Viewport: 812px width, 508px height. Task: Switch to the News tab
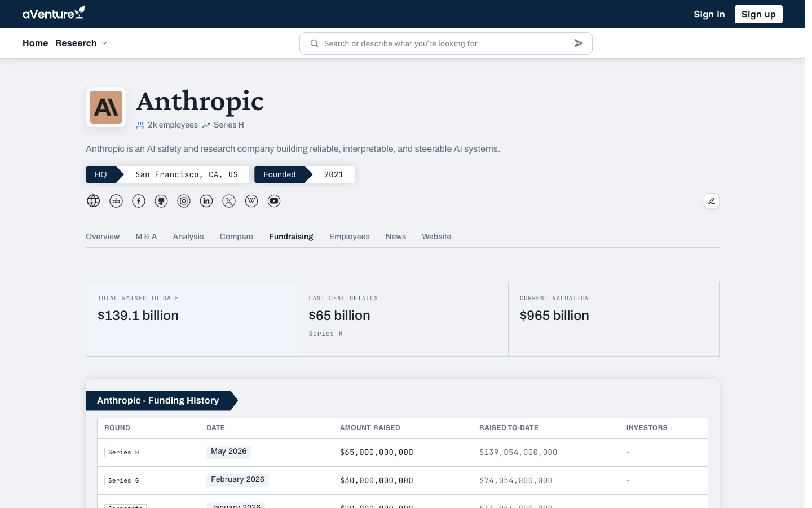[x=396, y=237]
